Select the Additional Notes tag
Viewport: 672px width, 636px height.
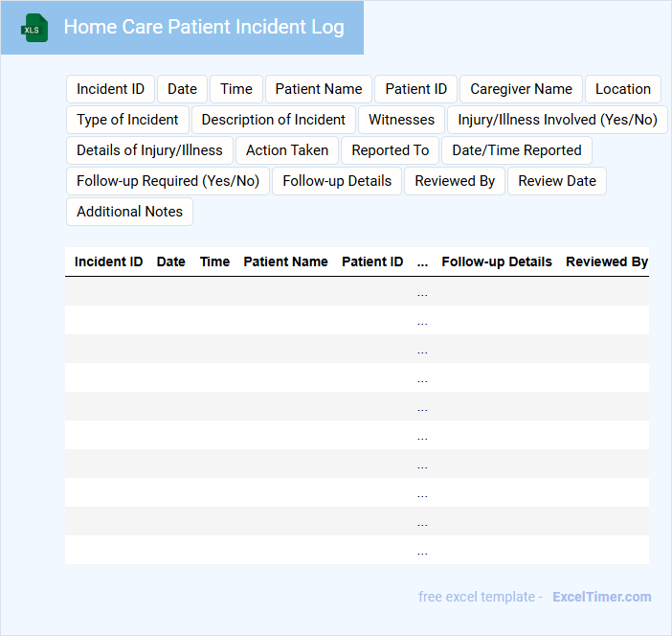tap(129, 212)
